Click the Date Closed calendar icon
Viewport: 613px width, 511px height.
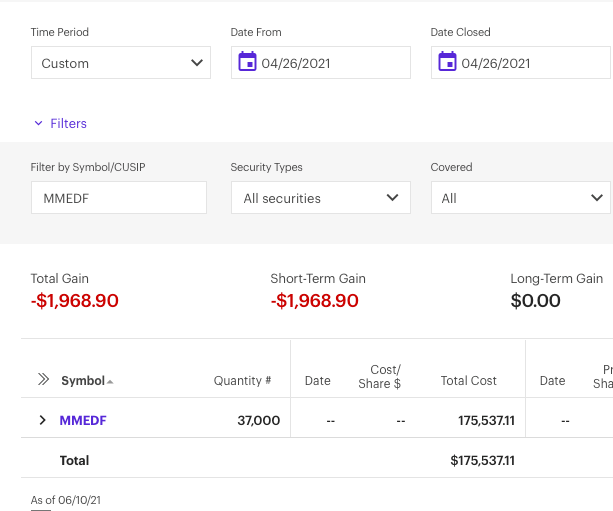447,63
